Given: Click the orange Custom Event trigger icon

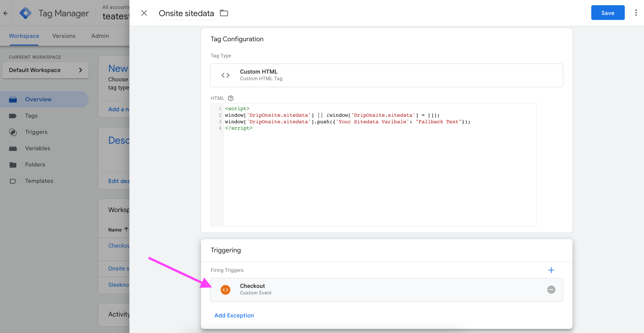Looking at the screenshot, I should coord(225,290).
